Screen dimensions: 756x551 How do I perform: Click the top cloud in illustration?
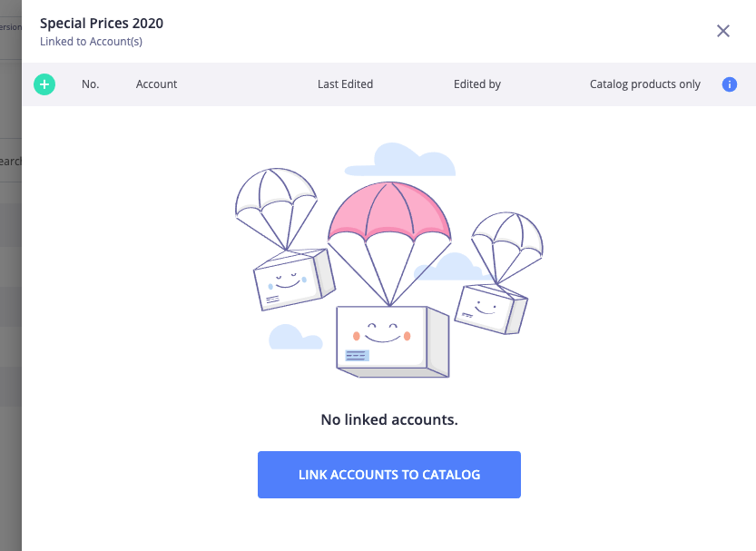tap(400, 160)
